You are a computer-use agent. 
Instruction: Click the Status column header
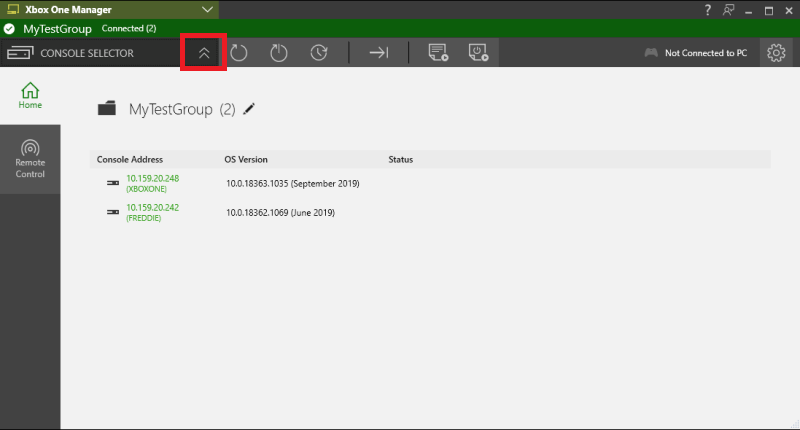(401, 160)
